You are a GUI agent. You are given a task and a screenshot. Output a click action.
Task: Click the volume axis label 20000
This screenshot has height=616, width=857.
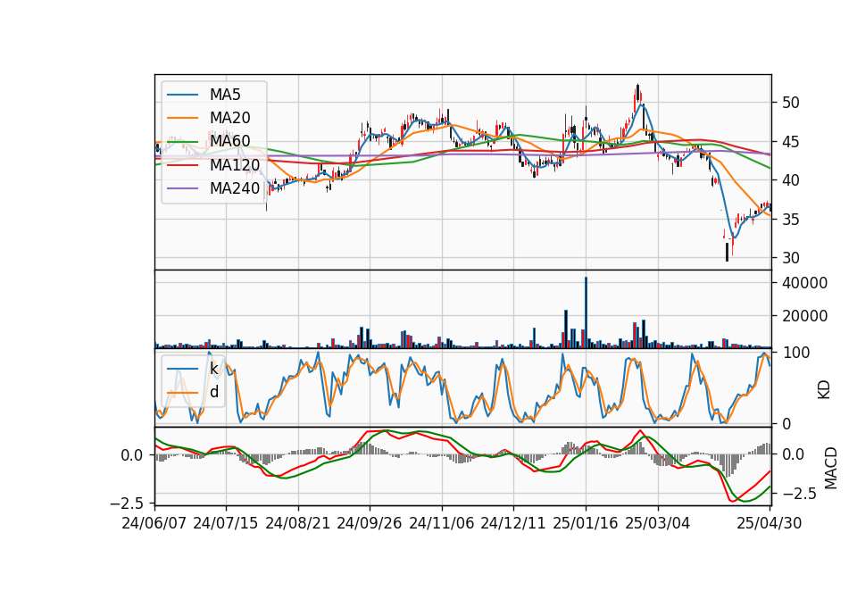(x=804, y=316)
